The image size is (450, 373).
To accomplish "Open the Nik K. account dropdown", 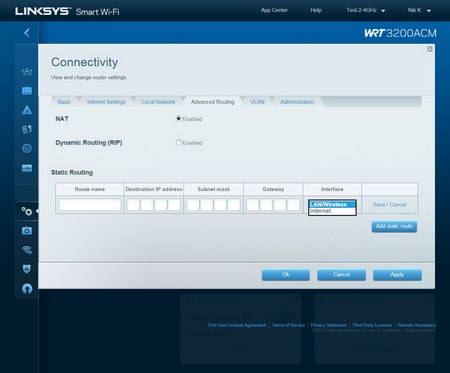I will click(419, 10).
